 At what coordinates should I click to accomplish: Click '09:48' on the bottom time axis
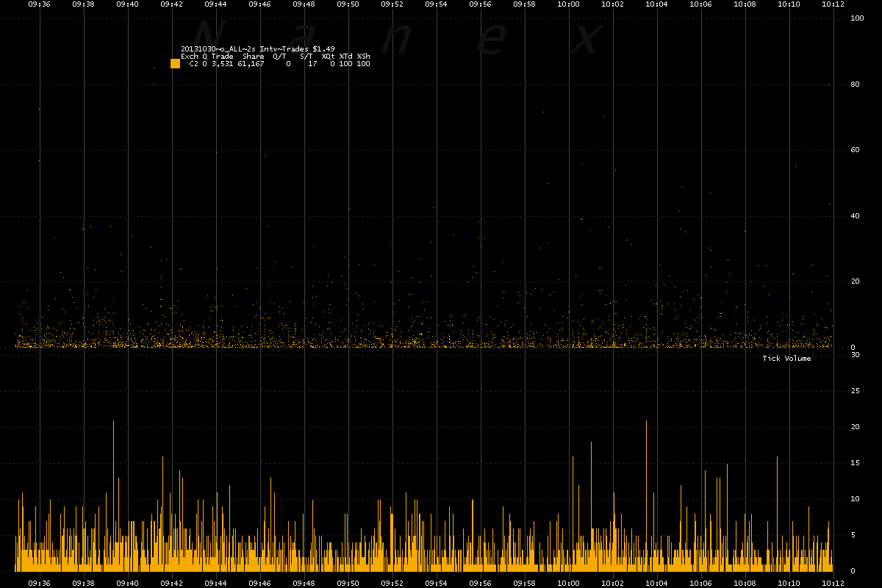click(304, 583)
